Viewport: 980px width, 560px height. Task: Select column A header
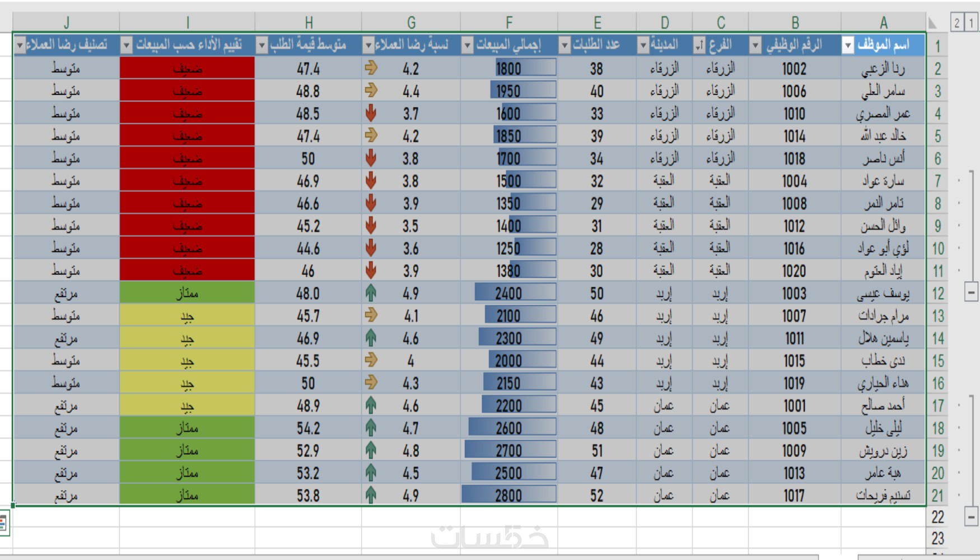883,22
